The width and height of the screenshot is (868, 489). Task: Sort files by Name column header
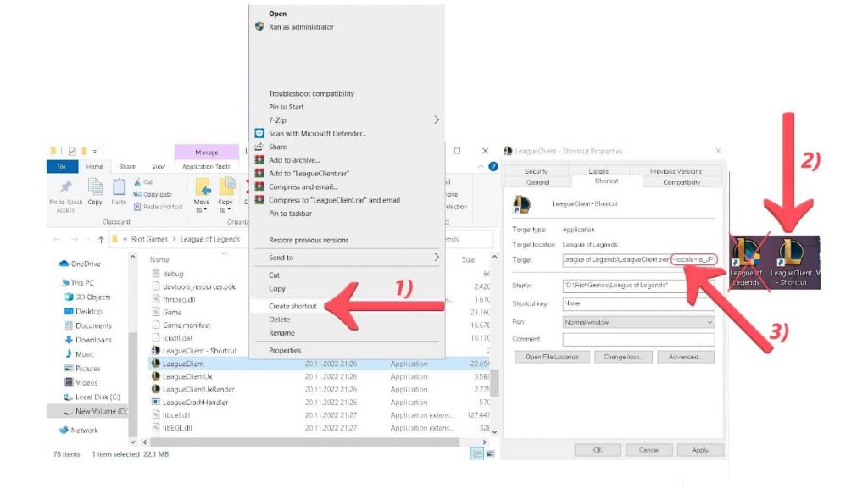pos(159,259)
